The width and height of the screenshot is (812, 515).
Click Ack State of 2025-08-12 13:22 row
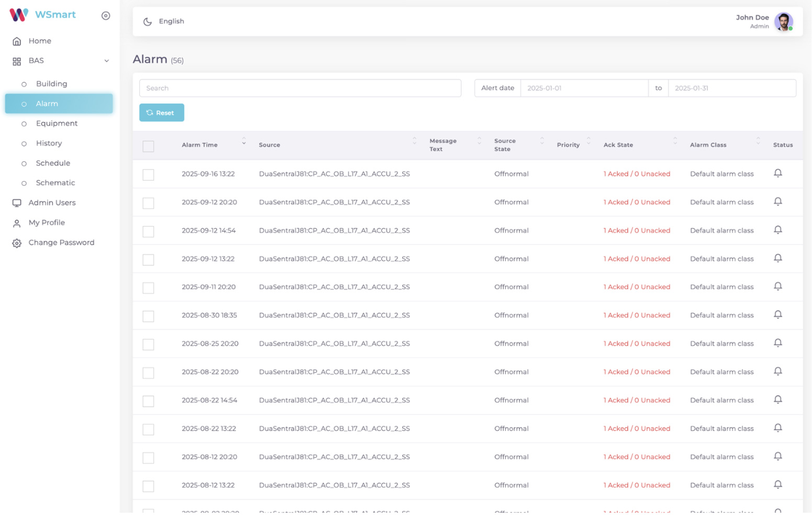tap(637, 485)
